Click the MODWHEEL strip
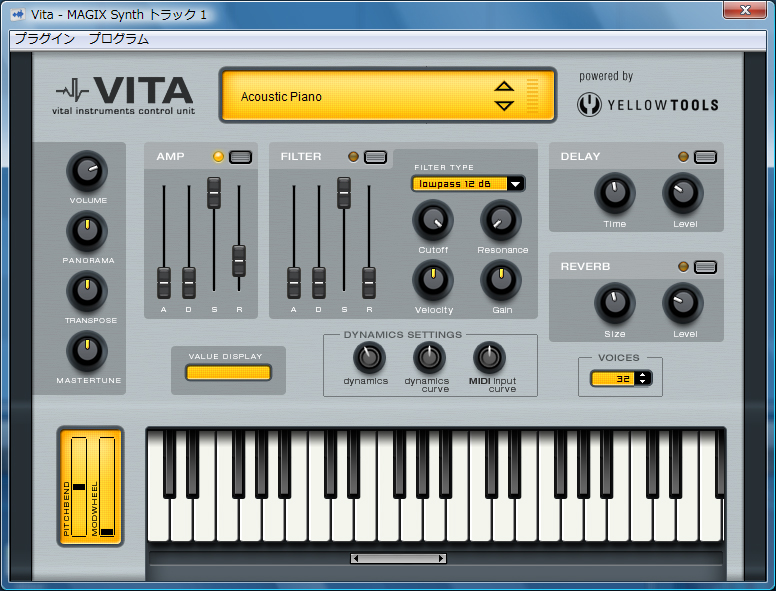Image resolution: width=776 pixels, height=591 pixels. (x=107, y=487)
